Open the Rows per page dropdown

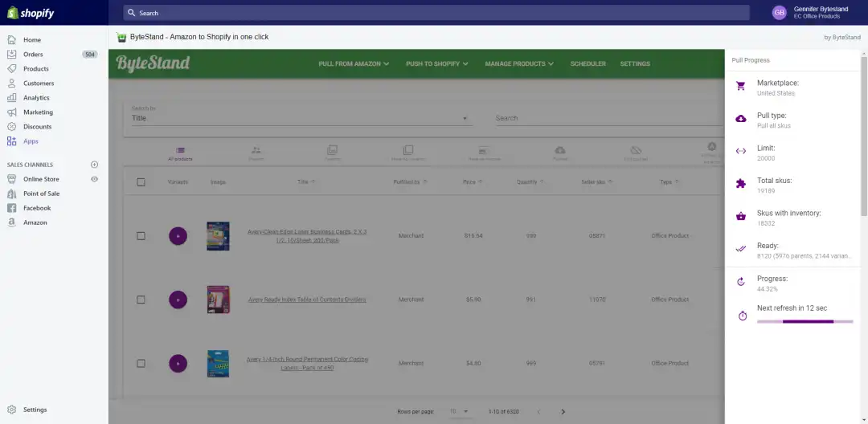(459, 412)
